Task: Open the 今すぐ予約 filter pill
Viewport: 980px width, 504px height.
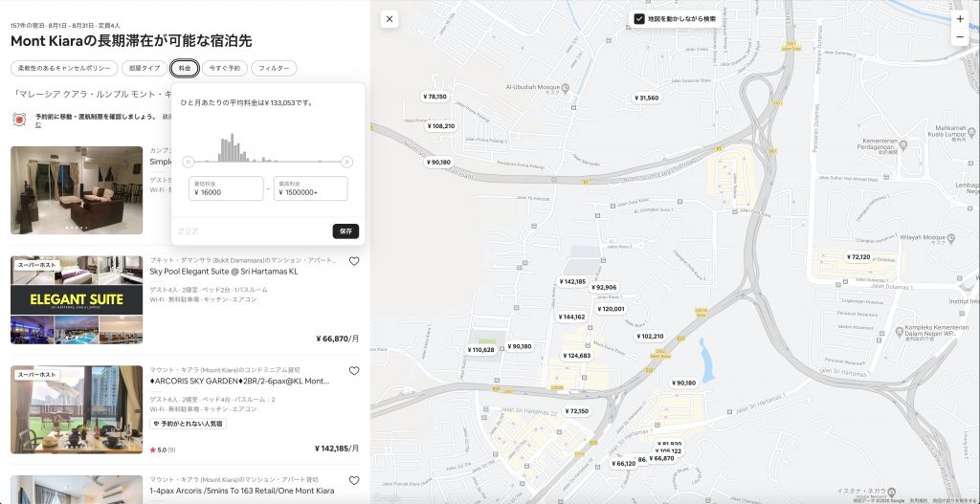Action: (224, 68)
